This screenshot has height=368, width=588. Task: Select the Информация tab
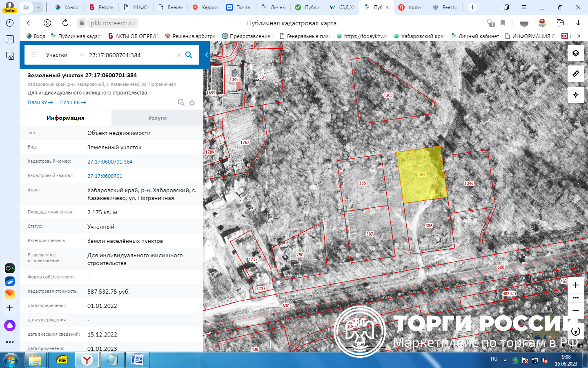(x=65, y=118)
